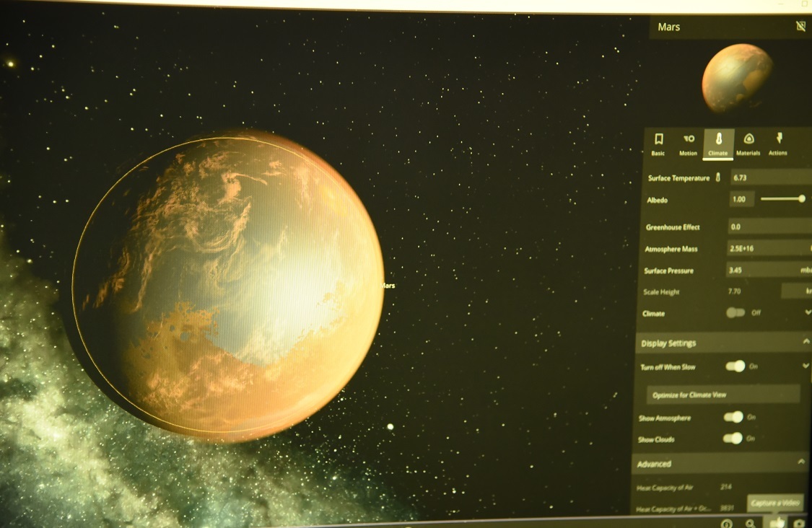The width and height of the screenshot is (812, 528).
Task: Select the Mars planet in the viewport
Action: click(228, 286)
